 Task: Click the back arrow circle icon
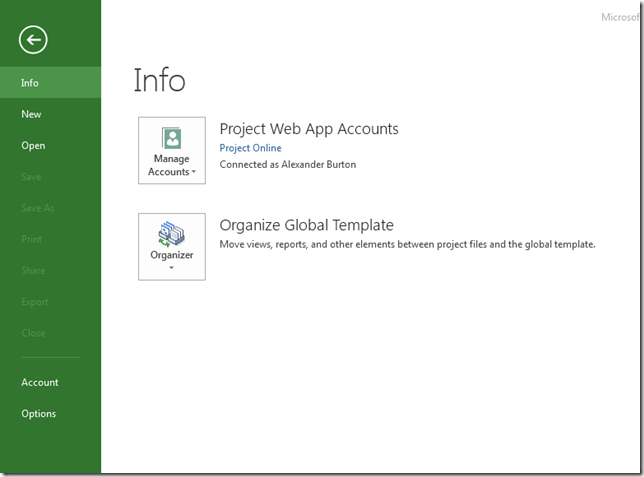(33, 40)
